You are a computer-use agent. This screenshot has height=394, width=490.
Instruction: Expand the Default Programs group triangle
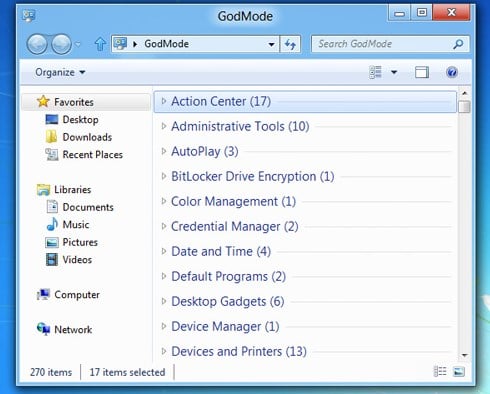(164, 276)
